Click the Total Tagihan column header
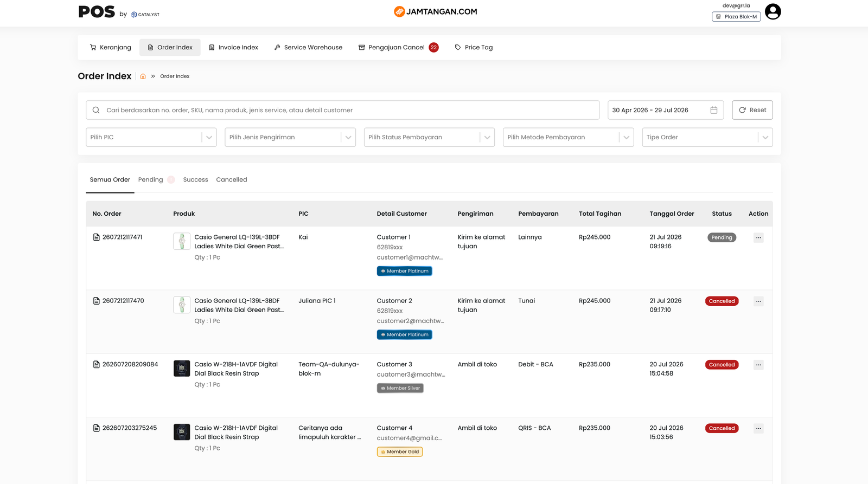Image resolution: width=868 pixels, height=484 pixels. pyautogui.click(x=600, y=214)
